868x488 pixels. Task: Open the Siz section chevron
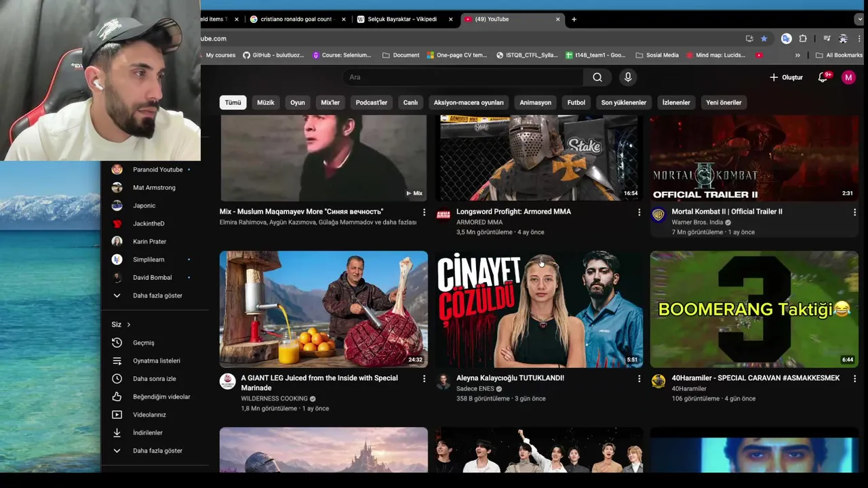click(x=128, y=325)
